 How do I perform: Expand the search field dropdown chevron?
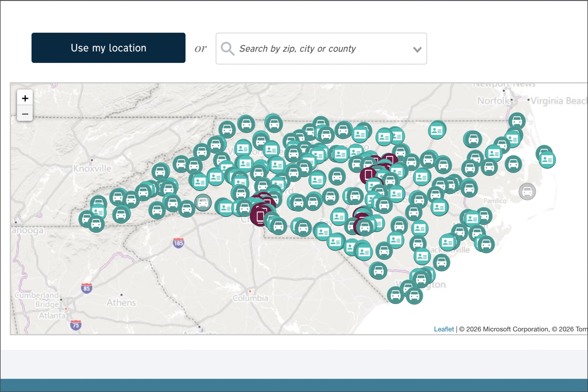417,49
